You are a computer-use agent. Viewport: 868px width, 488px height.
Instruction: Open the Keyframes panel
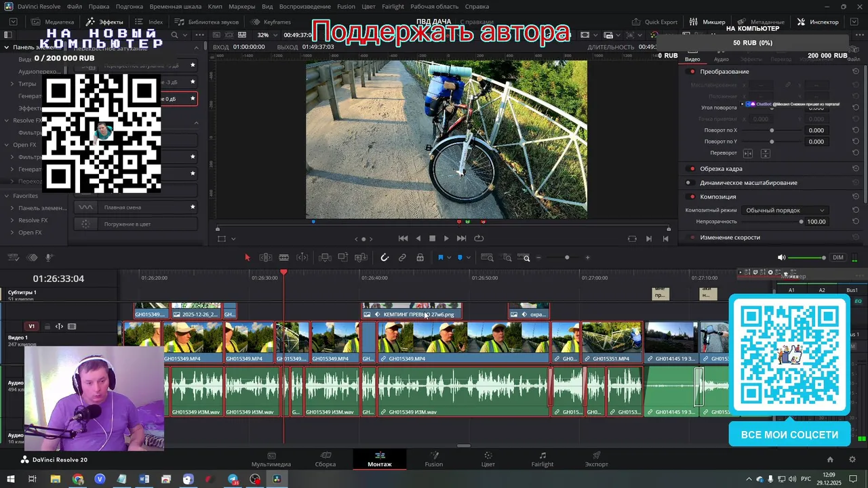pyautogui.click(x=271, y=22)
